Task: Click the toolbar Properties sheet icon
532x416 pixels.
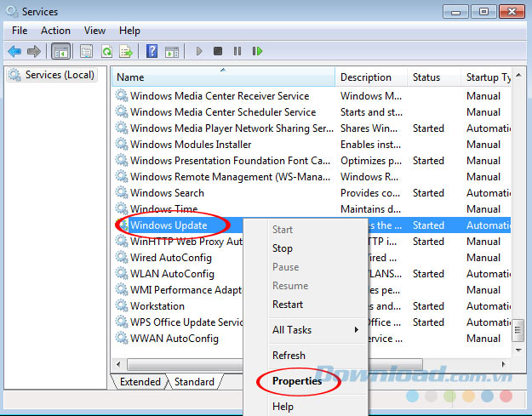Action: pos(87,52)
